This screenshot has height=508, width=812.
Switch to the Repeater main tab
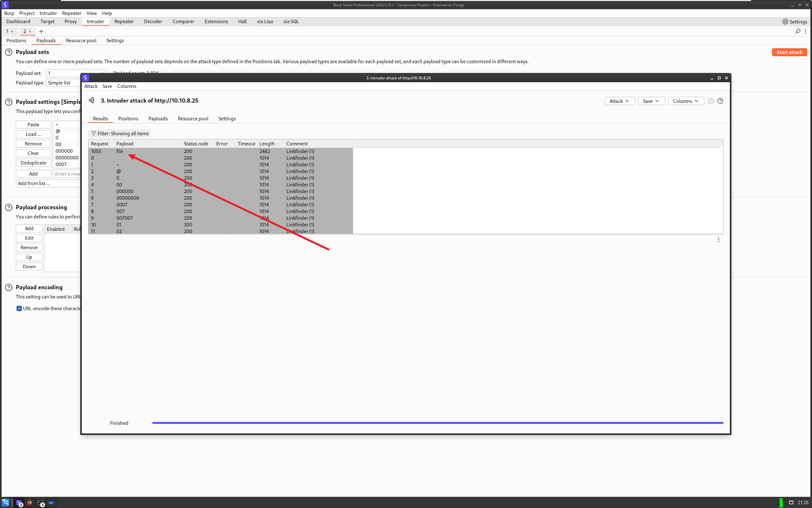[124, 22]
